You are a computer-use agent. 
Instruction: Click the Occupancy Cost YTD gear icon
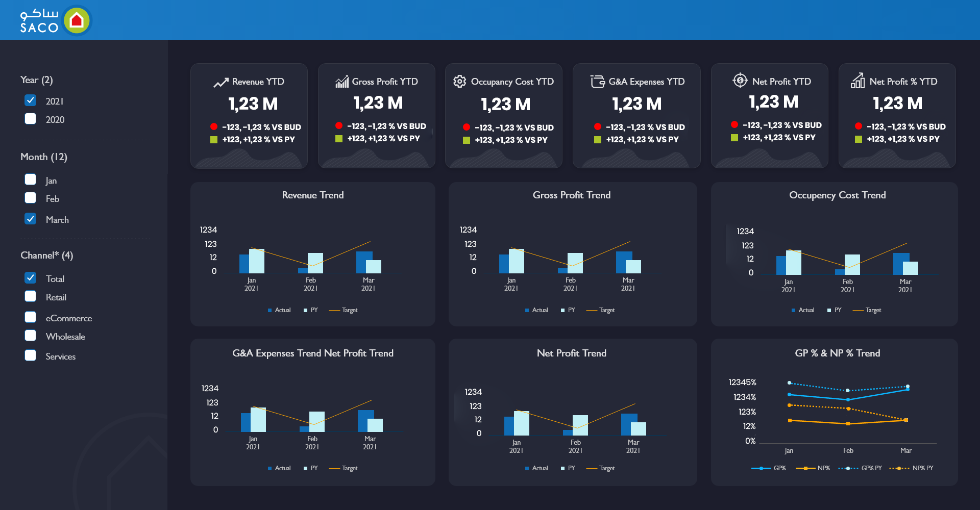(459, 81)
